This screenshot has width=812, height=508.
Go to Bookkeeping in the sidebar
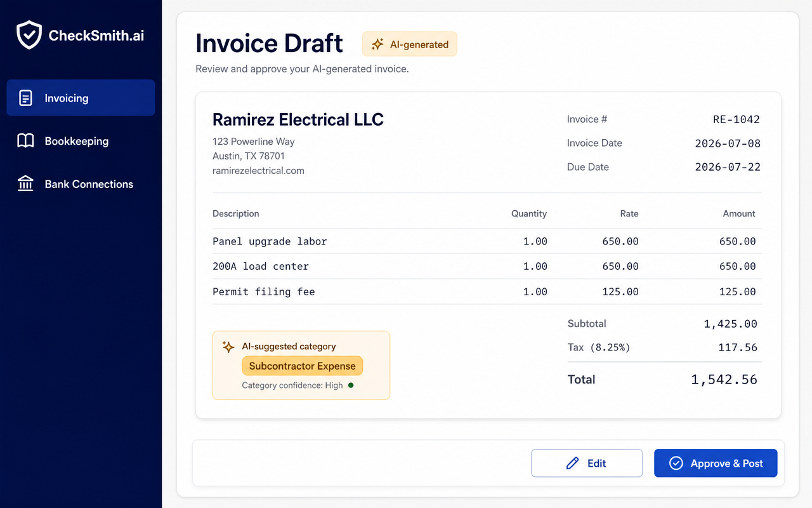81,141
